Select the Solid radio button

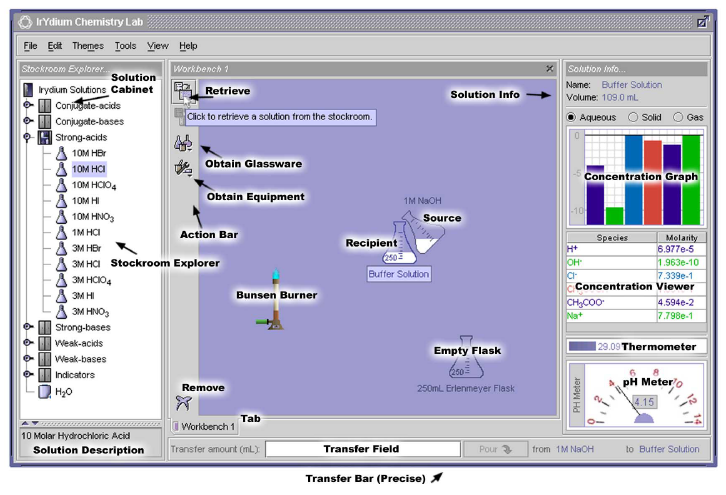[632, 117]
